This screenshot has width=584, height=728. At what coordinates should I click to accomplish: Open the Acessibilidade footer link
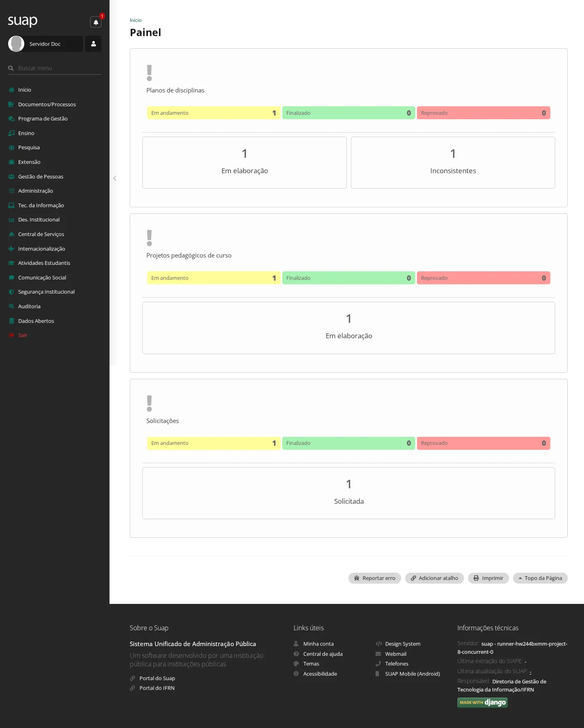[x=320, y=674]
